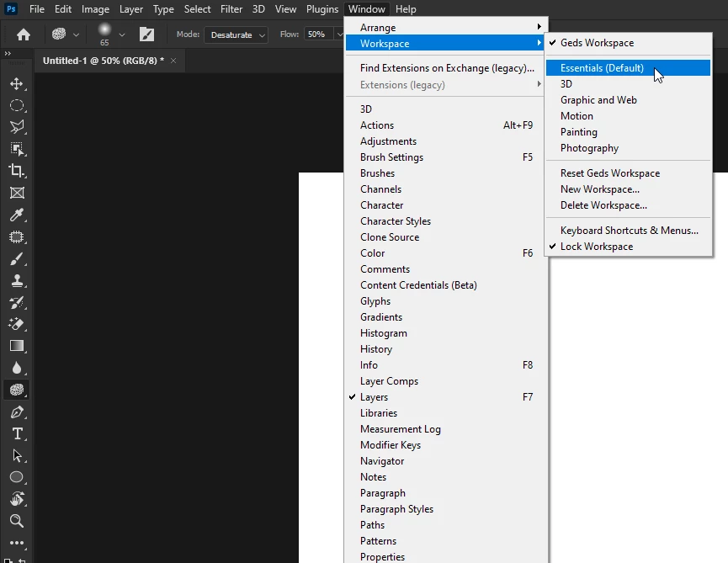Select the Sponge tool in toolbar
The height and width of the screenshot is (563, 728).
click(17, 390)
